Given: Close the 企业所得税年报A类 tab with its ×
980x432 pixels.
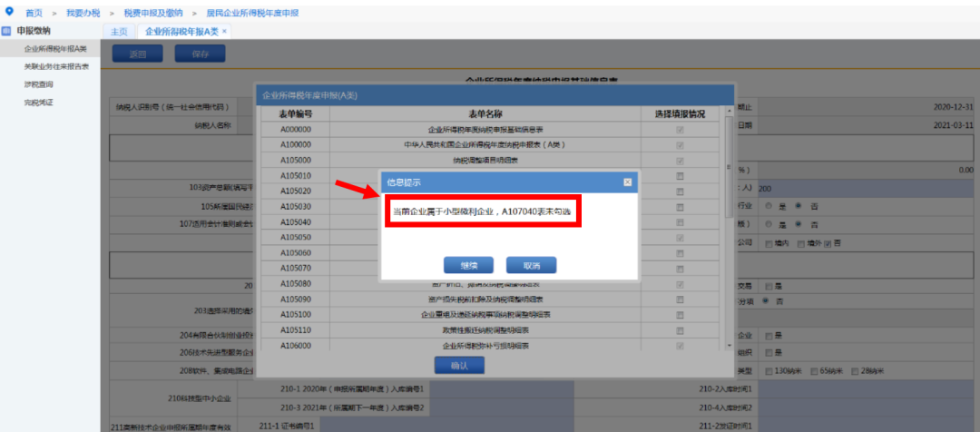Looking at the screenshot, I should (x=224, y=31).
